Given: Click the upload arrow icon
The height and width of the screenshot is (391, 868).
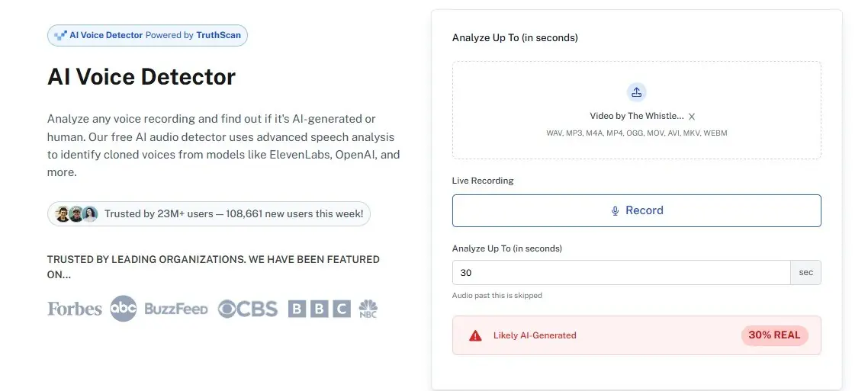Looking at the screenshot, I should click(x=636, y=92).
